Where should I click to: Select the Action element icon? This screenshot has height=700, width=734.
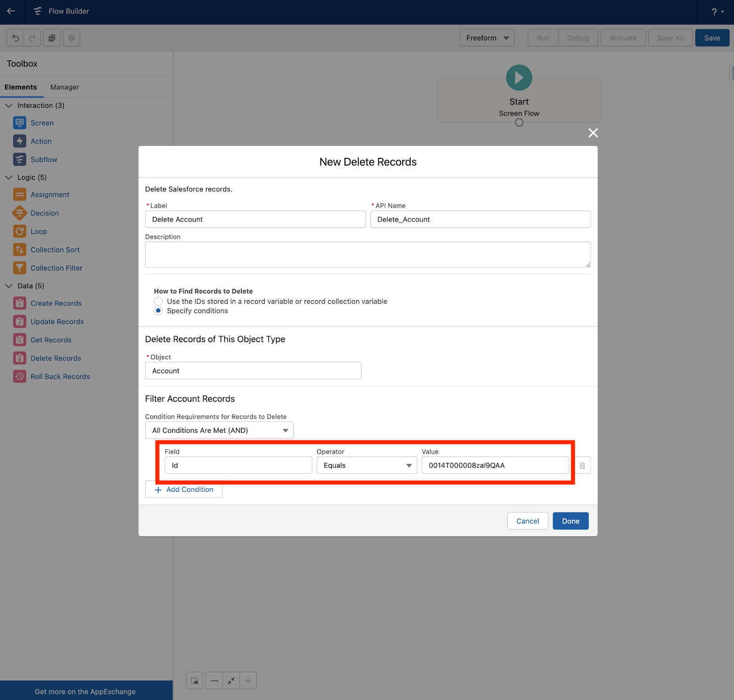pyautogui.click(x=20, y=141)
